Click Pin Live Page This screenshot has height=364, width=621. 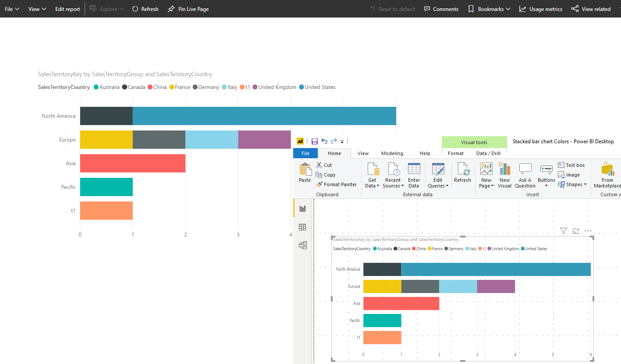click(x=188, y=9)
